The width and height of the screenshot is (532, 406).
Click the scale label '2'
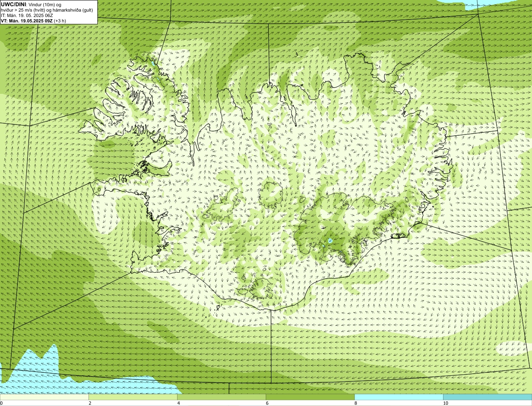pos(90,403)
